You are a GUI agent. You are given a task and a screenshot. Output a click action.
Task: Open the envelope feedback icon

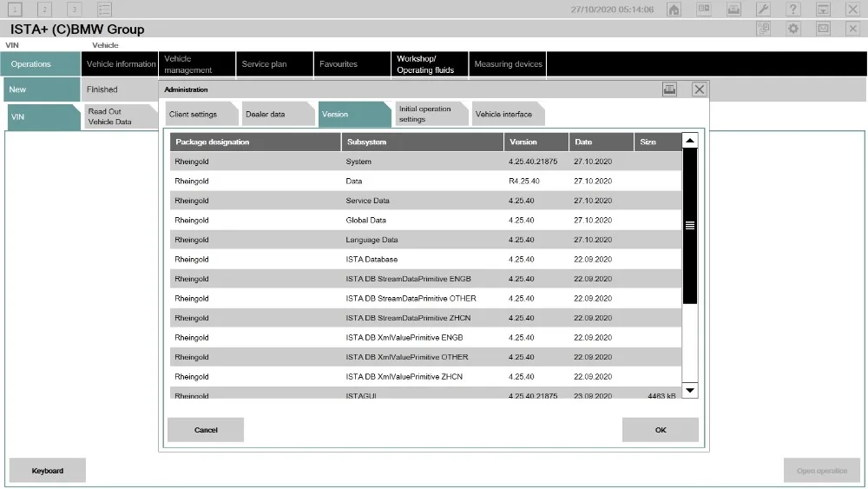(823, 29)
